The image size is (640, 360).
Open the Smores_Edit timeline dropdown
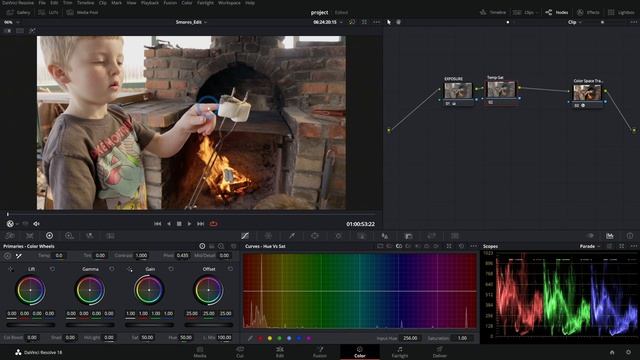click(x=191, y=22)
